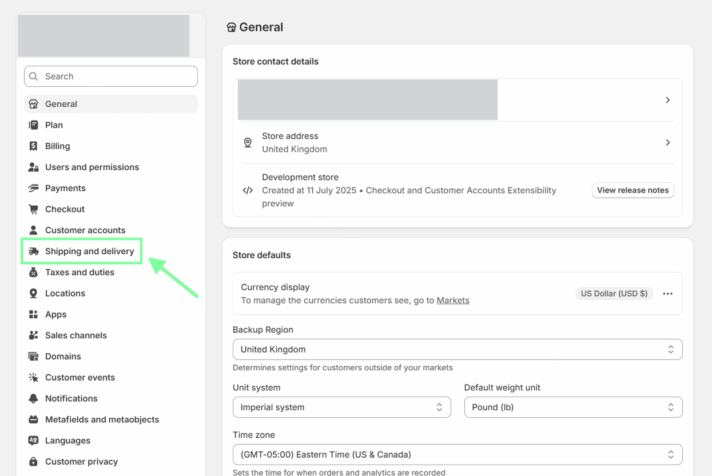Click the Billing receipt icon

(x=33, y=146)
